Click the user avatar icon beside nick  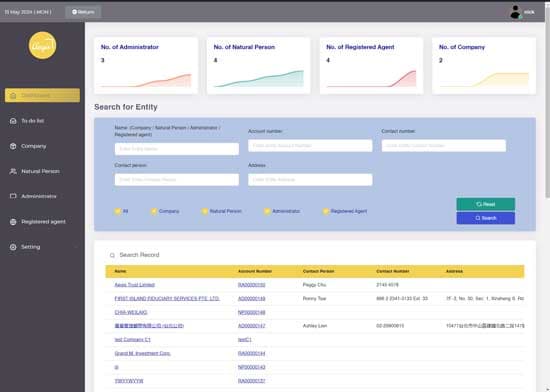coord(515,12)
